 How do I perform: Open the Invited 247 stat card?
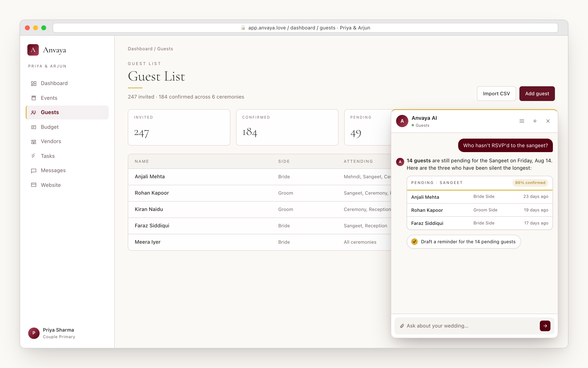(179, 127)
